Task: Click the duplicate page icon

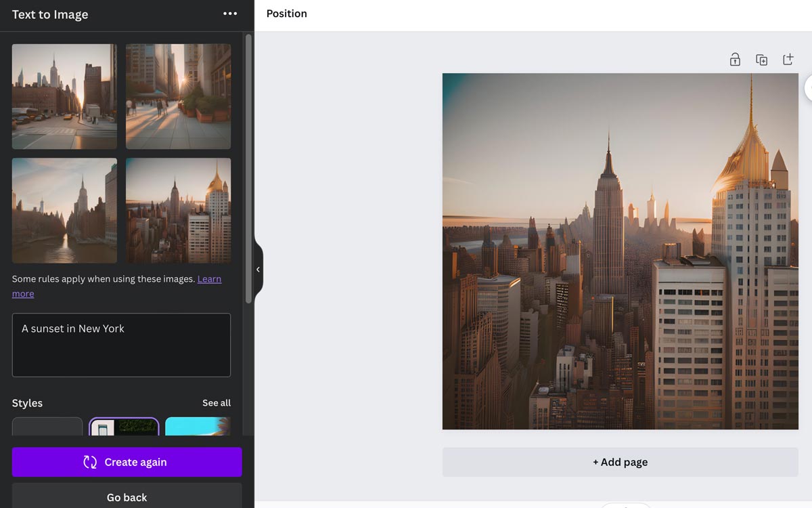Action: [761, 60]
